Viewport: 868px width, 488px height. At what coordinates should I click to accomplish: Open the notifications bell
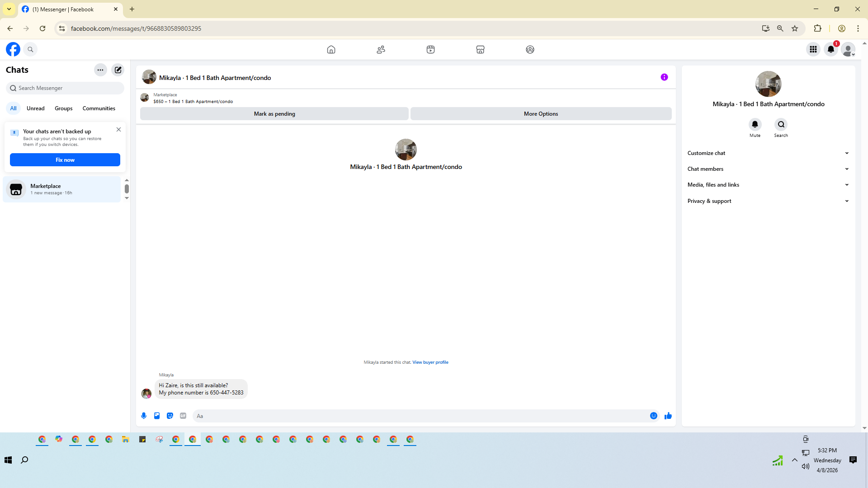[831, 50]
